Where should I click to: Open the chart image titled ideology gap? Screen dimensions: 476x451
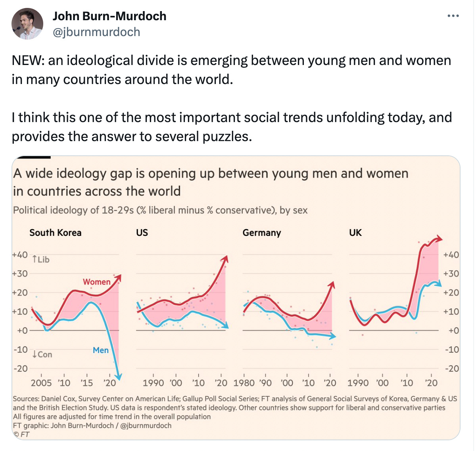[236, 298]
